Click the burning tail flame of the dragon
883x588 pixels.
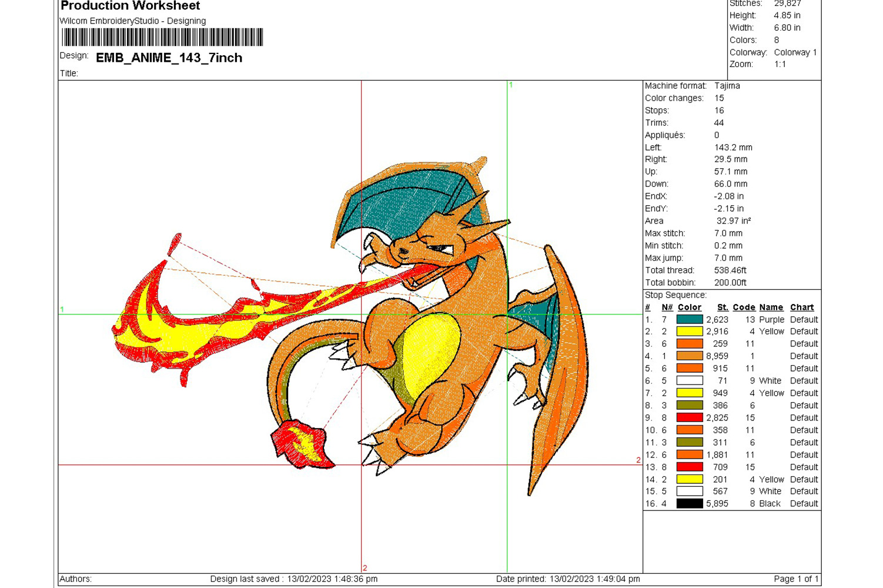click(302, 443)
